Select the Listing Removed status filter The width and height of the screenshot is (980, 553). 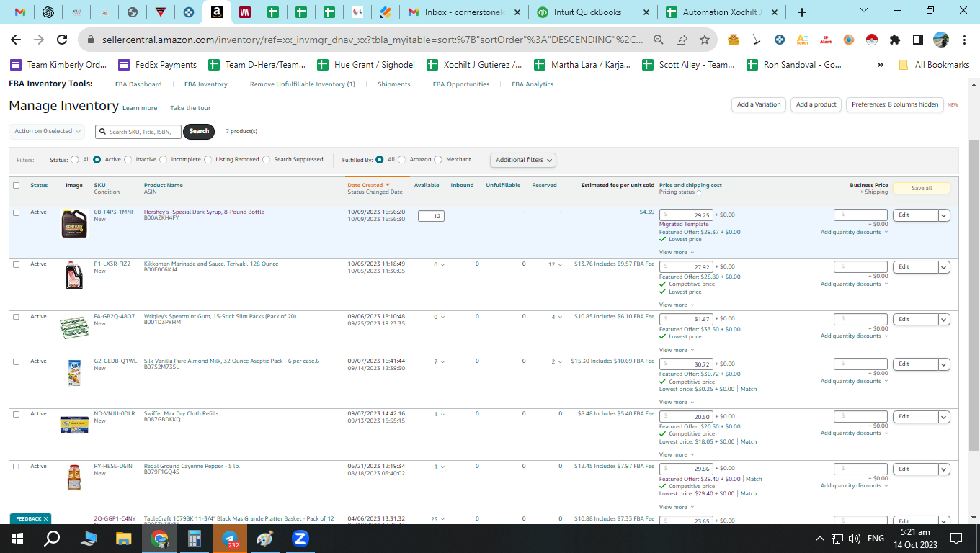tap(208, 160)
